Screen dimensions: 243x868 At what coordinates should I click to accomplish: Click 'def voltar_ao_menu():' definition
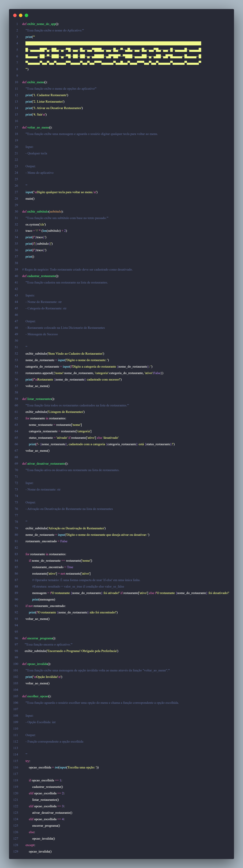37,127
